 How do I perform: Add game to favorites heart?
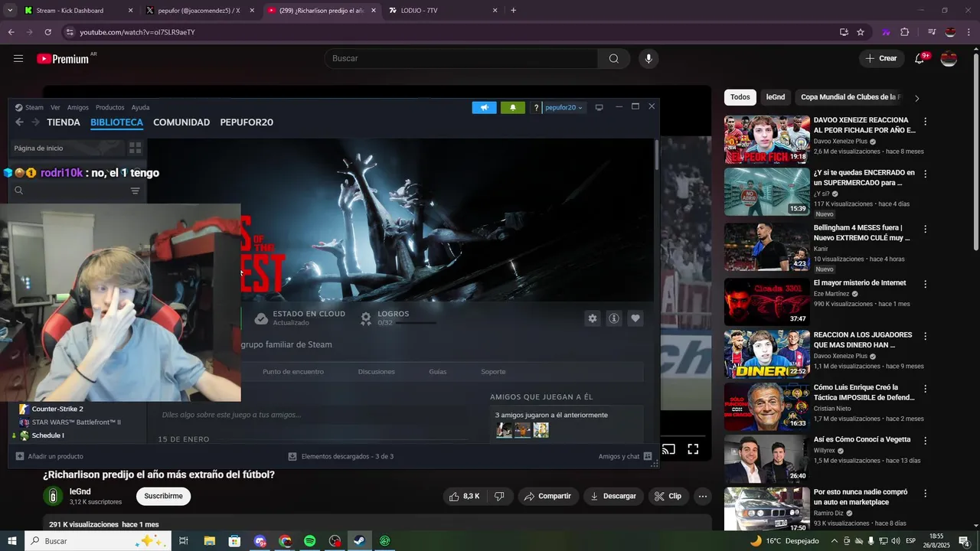635,318
